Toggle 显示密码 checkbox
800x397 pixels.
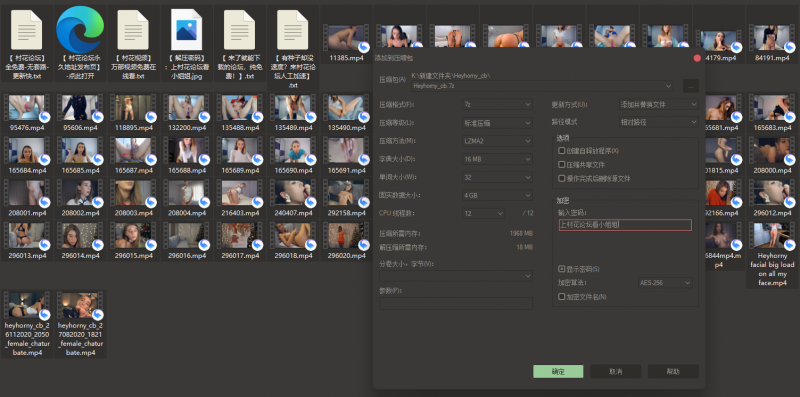(x=562, y=268)
